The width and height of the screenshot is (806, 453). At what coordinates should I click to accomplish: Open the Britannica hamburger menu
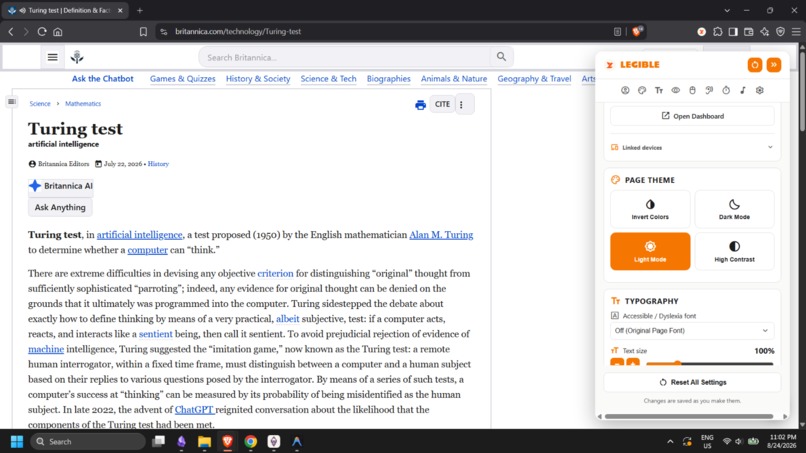52,57
